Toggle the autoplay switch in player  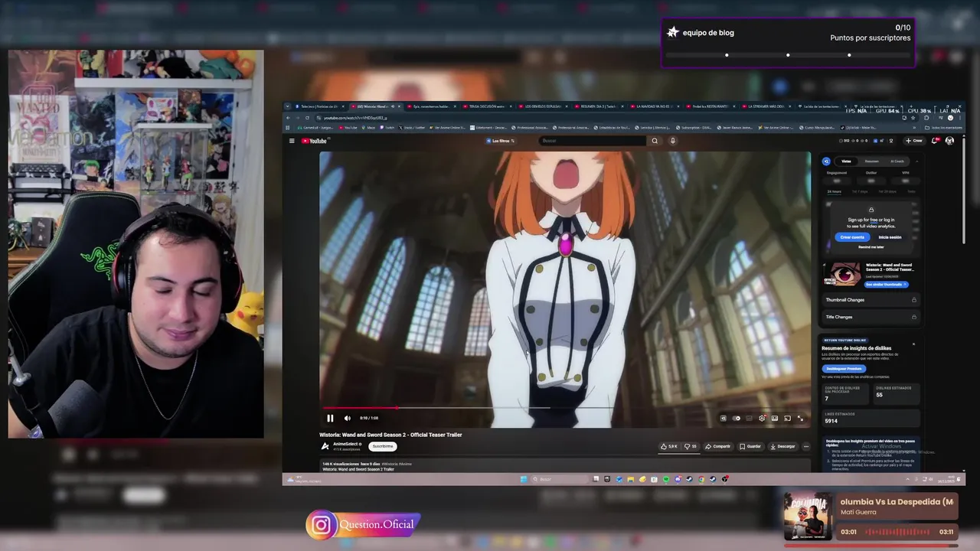tap(737, 419)
